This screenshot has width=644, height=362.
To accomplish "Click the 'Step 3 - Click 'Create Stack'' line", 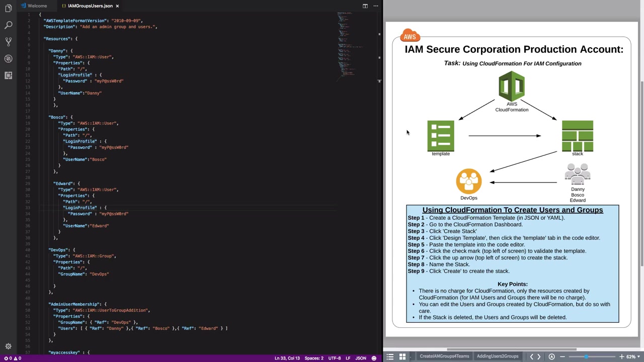I will (x=442, y=231).
